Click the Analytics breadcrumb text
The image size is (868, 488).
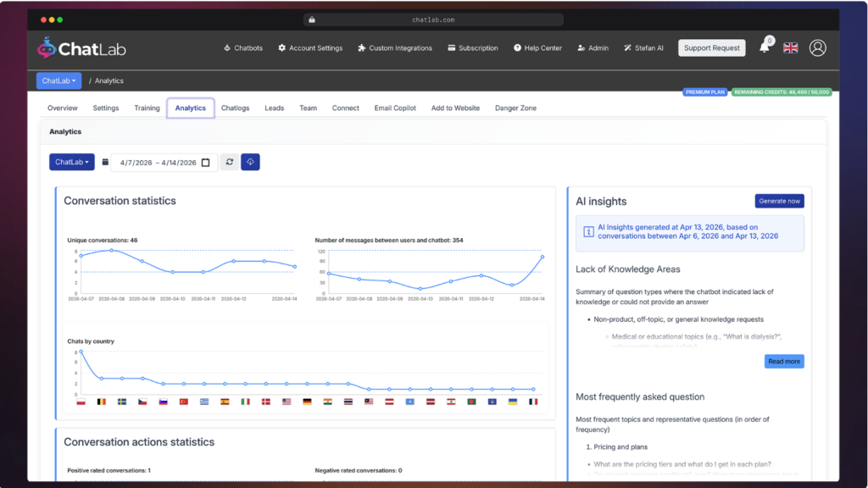click(x=109, y=80)
